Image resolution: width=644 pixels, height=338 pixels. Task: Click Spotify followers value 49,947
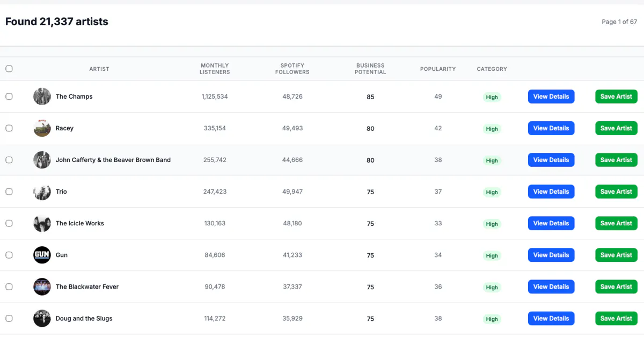tap(292, 192)
